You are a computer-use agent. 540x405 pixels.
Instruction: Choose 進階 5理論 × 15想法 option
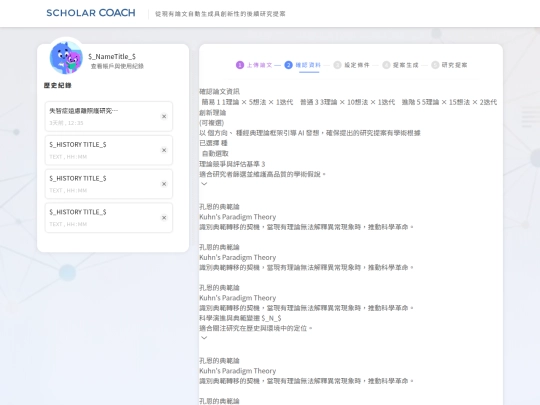(x=449, y=102)
